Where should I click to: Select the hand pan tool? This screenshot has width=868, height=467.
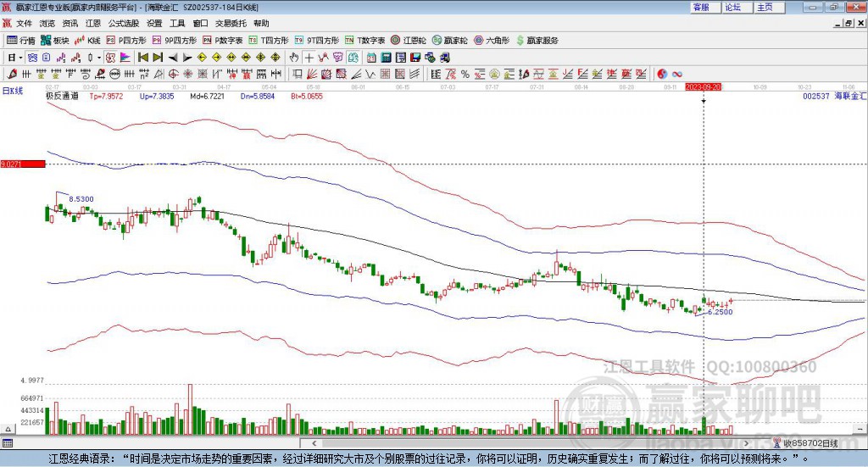(294, 58)
